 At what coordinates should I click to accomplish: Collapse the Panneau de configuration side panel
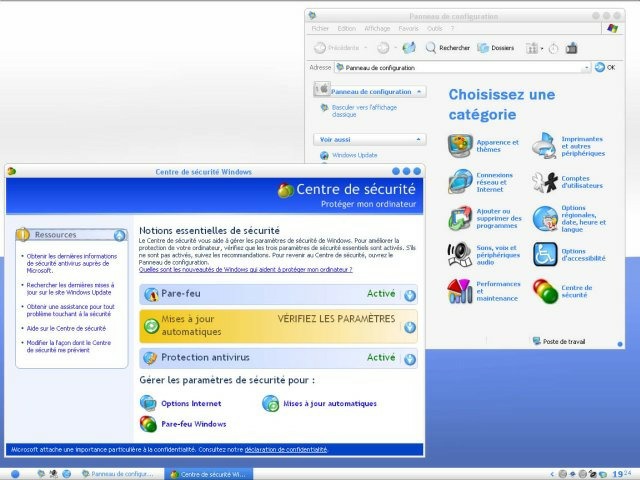419,92
